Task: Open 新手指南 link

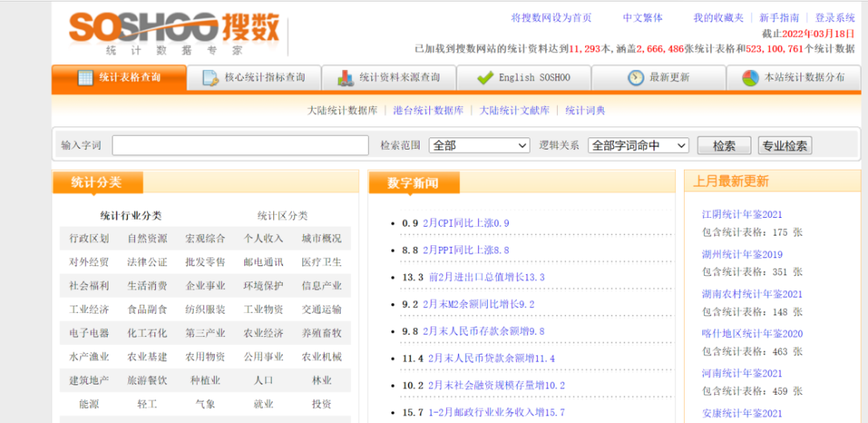Action: [780, 18]
